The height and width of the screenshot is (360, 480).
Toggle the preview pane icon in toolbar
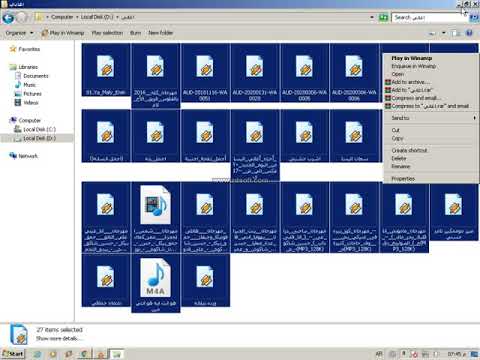click(x=455, y=33)
